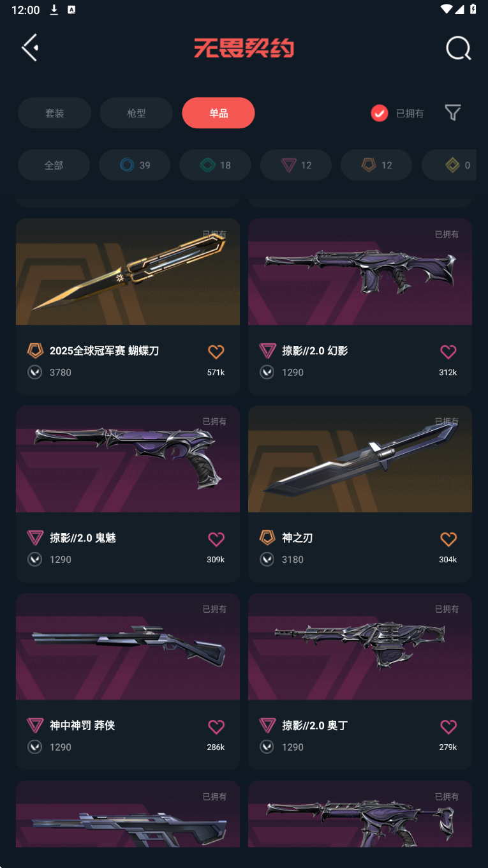Switch to the 枪型 tab
Viewport: 488px width, 868px height.
point(136,113)
